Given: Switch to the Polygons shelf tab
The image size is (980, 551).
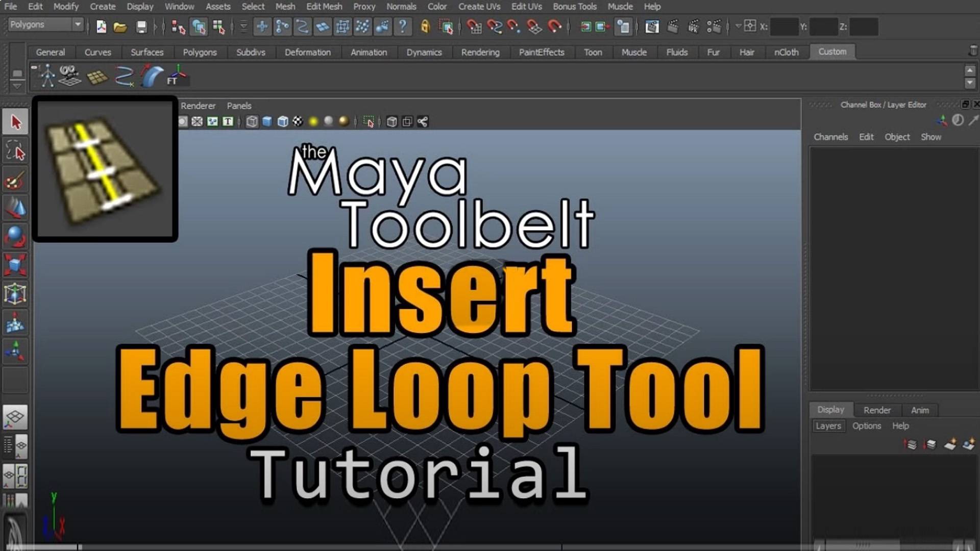Looking at the screenshot, I should [200, 52].
